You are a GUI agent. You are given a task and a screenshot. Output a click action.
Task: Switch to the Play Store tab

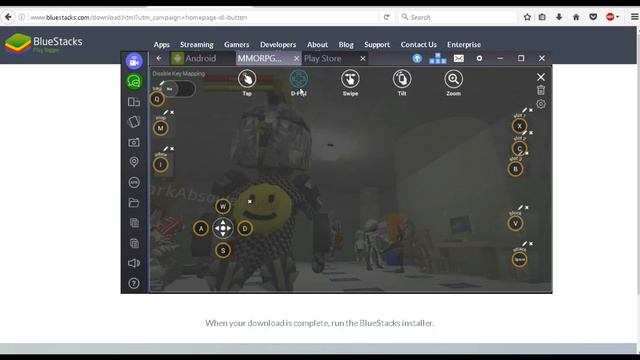point(335,58)
